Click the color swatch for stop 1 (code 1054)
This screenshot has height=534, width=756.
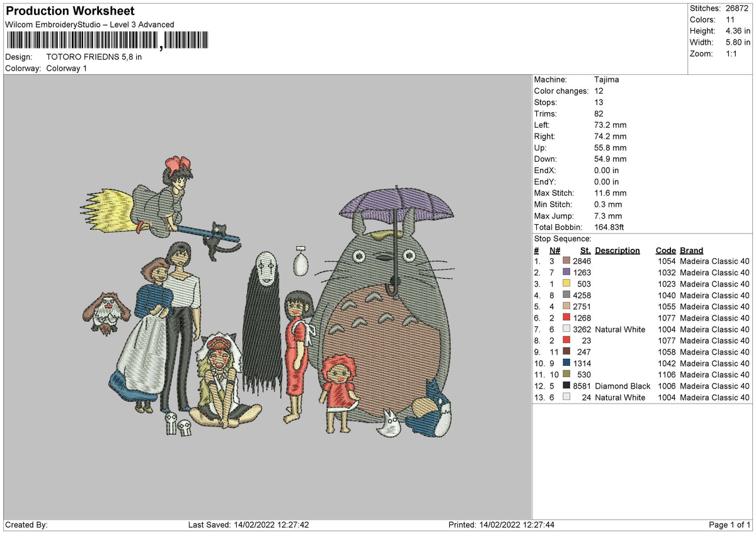pyautogui.click(x=566, y=261)
